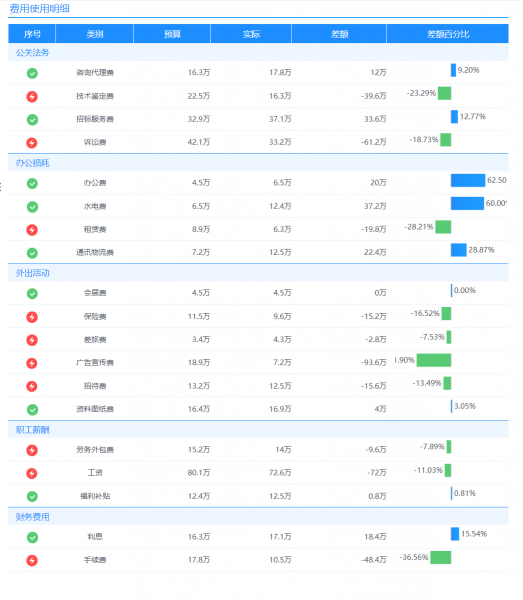Sort by the 类别 column header
Screen dimensions: 523x600
coord(95,34)
